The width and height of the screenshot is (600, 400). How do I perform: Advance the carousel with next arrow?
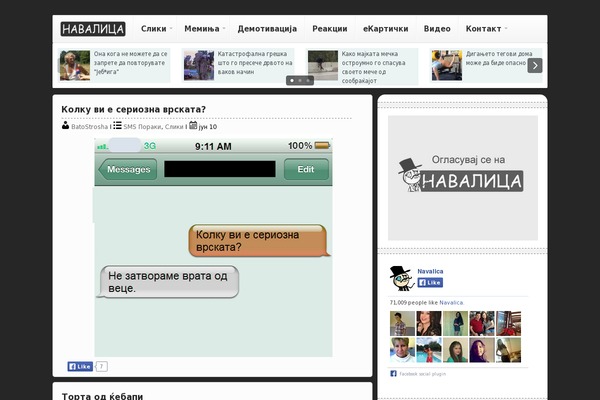point(535,65)
